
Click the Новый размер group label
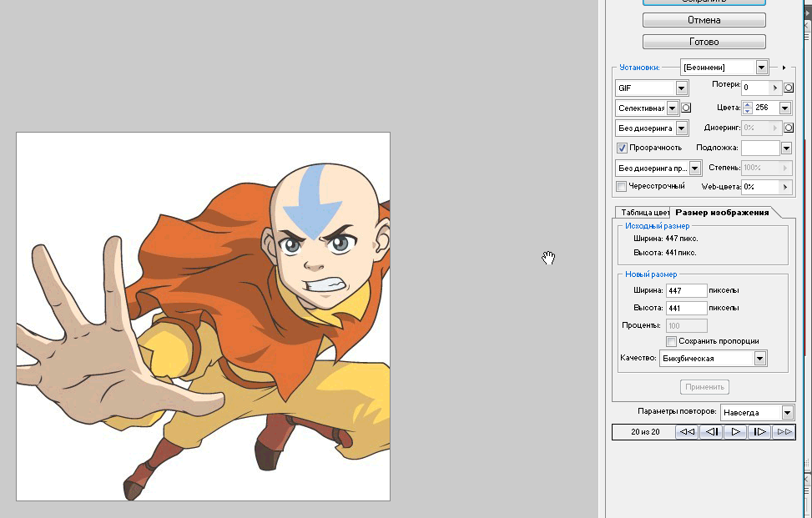[x=651, y=274]
